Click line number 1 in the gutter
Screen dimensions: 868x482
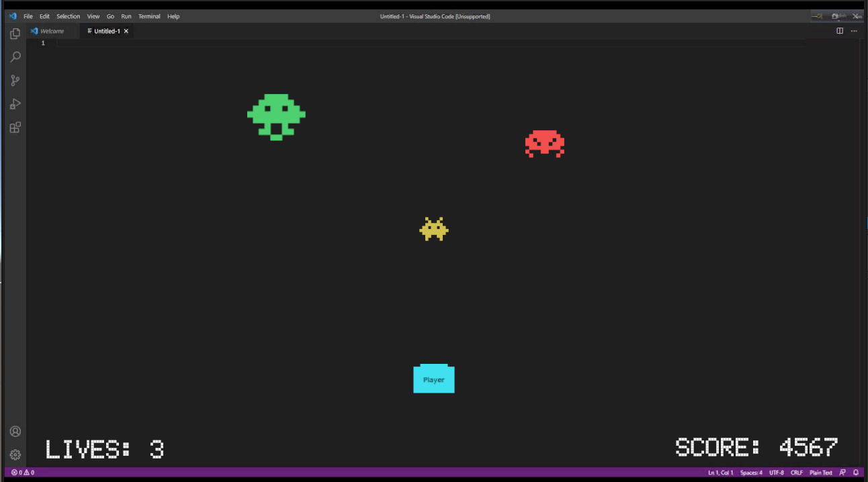tap(43, 43)
